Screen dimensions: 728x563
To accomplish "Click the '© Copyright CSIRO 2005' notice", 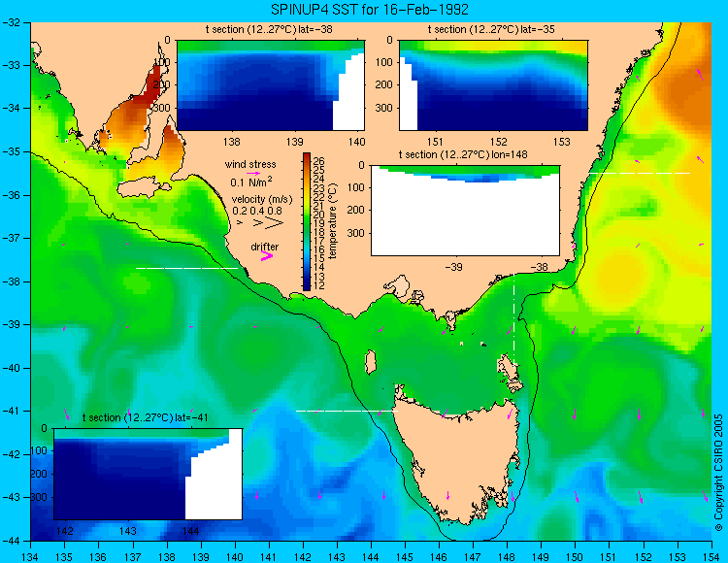I will pyautogui.click(x=718, y=473).
